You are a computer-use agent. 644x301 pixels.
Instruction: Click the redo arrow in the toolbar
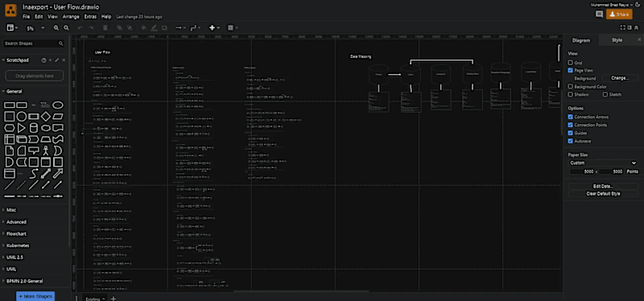point(91,28)
